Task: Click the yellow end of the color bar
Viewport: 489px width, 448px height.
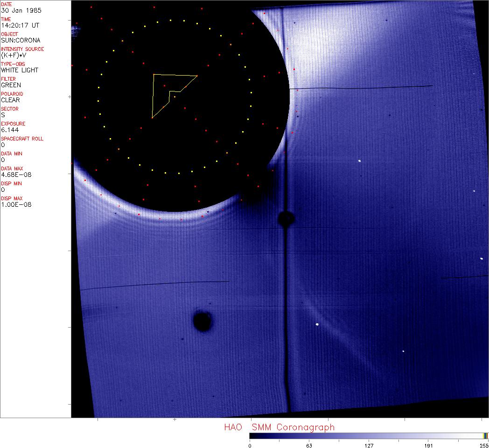Action: pos(485,436)
